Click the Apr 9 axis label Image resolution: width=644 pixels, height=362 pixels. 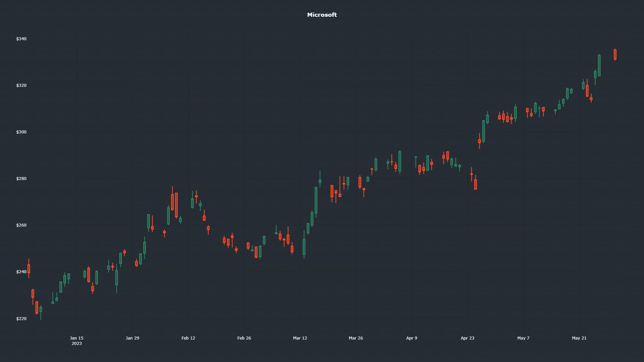point(412,338)
